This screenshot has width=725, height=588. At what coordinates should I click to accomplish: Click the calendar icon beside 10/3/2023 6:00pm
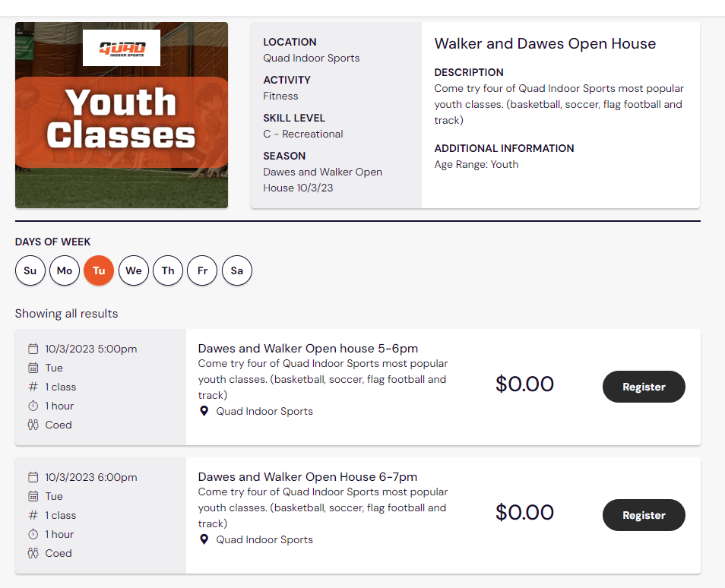pos(33,478)
